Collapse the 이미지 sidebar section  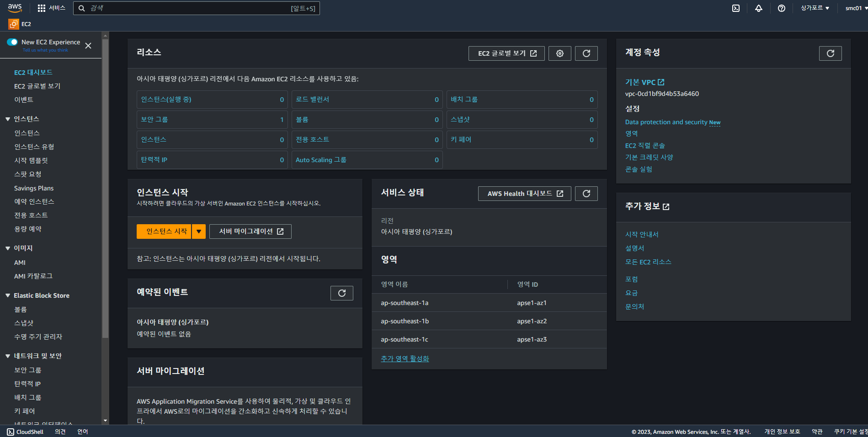(x=8, y=248)
